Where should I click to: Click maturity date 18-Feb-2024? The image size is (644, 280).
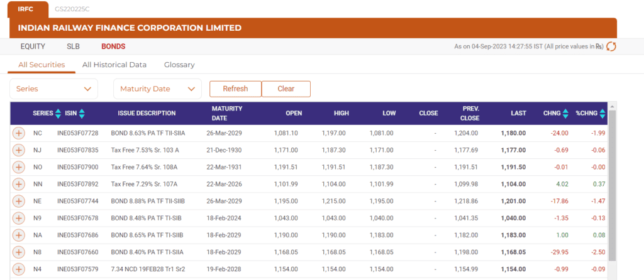(x=224, y=218)
